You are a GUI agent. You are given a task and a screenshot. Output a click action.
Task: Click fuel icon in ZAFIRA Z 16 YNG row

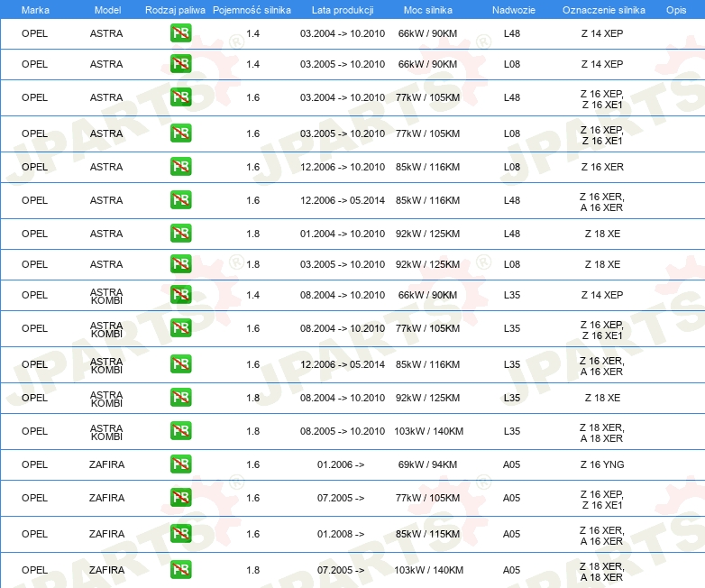pos(180,464)
